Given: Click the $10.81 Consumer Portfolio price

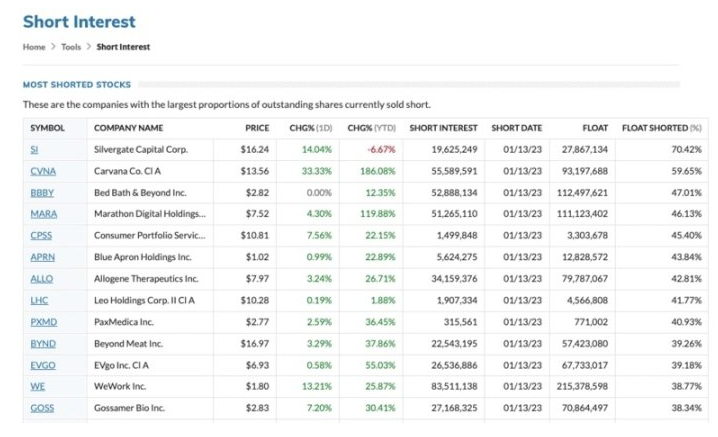Looking at the screenshot, I should (x=255, y=235).
